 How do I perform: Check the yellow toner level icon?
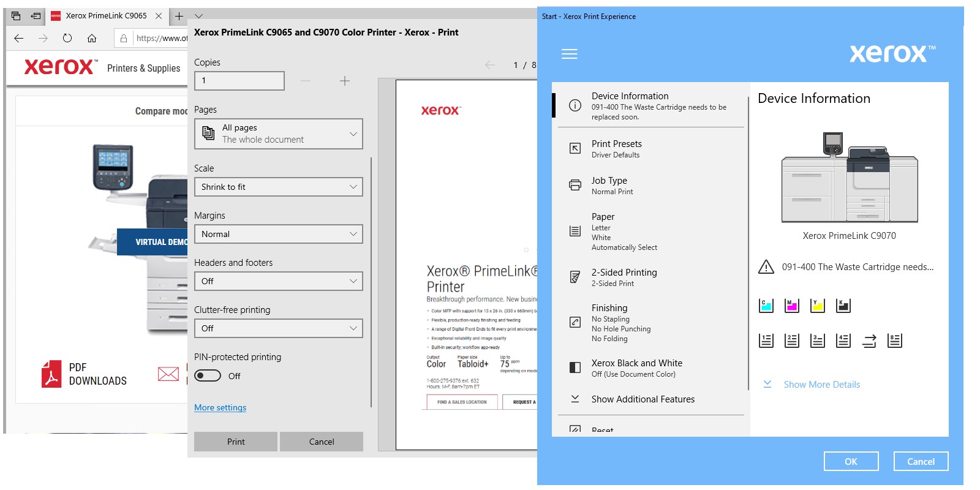coord(817,306)
